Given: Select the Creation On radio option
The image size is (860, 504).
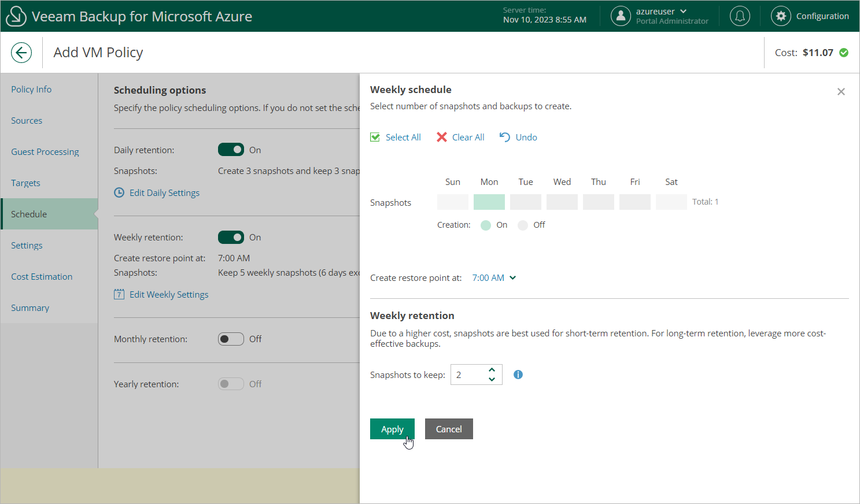Looking at the screenshot, I should tap(486, 225).
